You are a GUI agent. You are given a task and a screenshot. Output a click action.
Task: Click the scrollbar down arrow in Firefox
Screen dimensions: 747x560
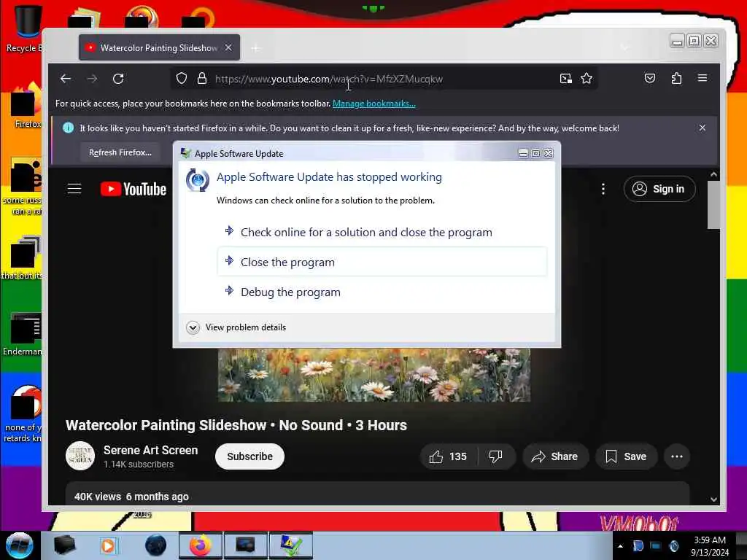pos(713,499)
